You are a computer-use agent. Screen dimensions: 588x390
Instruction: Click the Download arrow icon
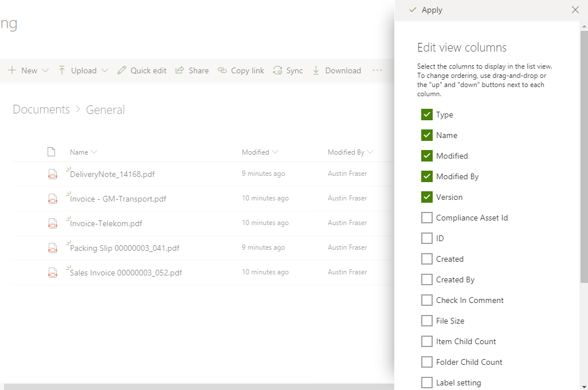(316, 70)
